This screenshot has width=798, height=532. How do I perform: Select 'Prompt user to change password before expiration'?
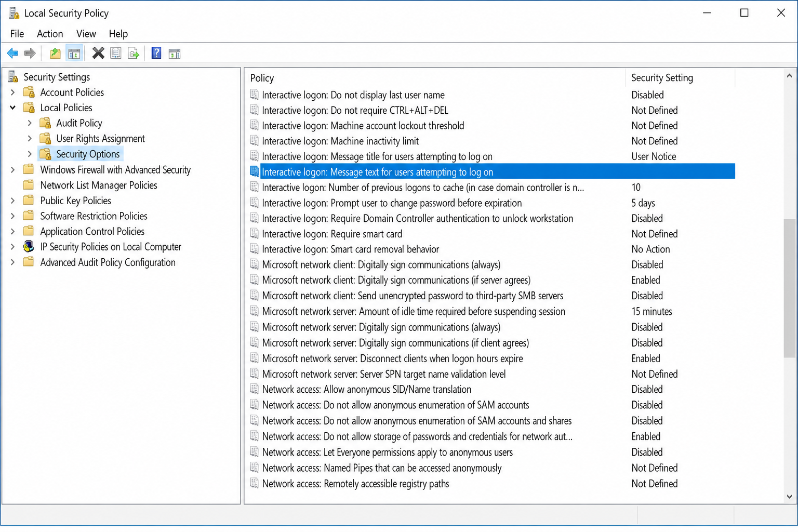pos(392,203)
